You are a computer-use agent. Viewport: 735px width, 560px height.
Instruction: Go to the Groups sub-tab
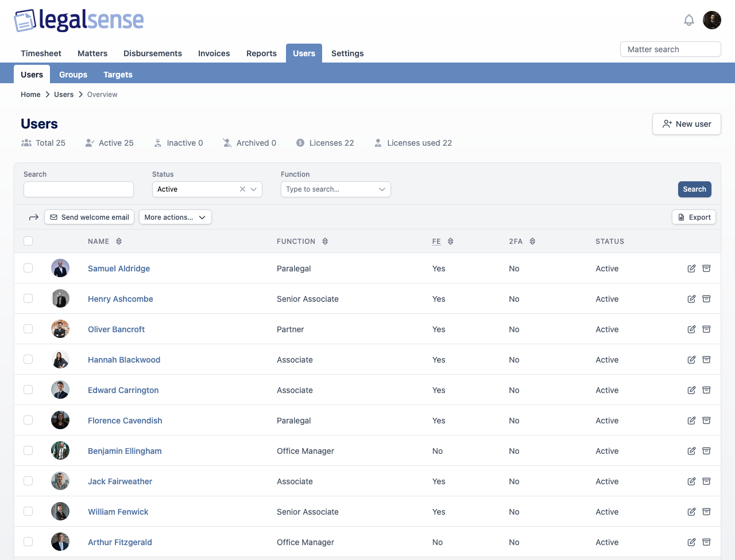coord(73,75)
